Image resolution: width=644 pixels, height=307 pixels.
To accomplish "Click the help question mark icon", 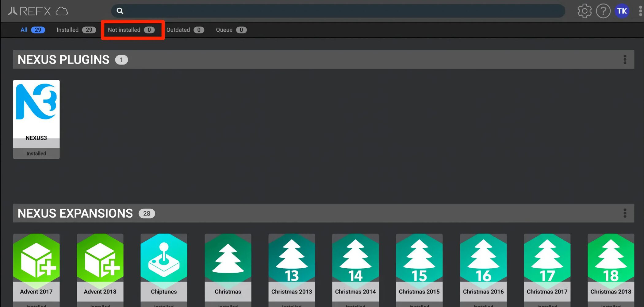I will (x=603, y=11).
